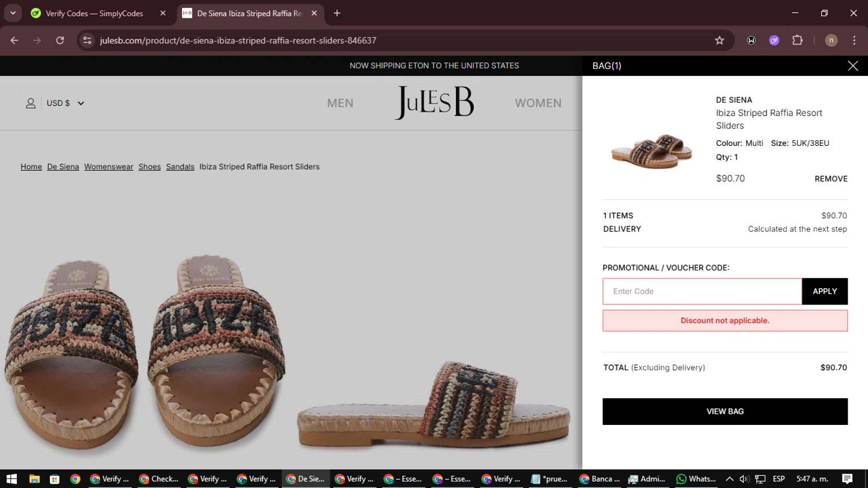
Task: Open the network icon in the tray
Action: coord(760,479)
